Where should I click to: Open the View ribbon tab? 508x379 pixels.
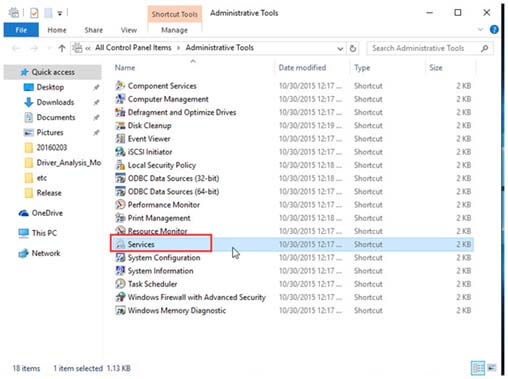click(x=129, y=30)
